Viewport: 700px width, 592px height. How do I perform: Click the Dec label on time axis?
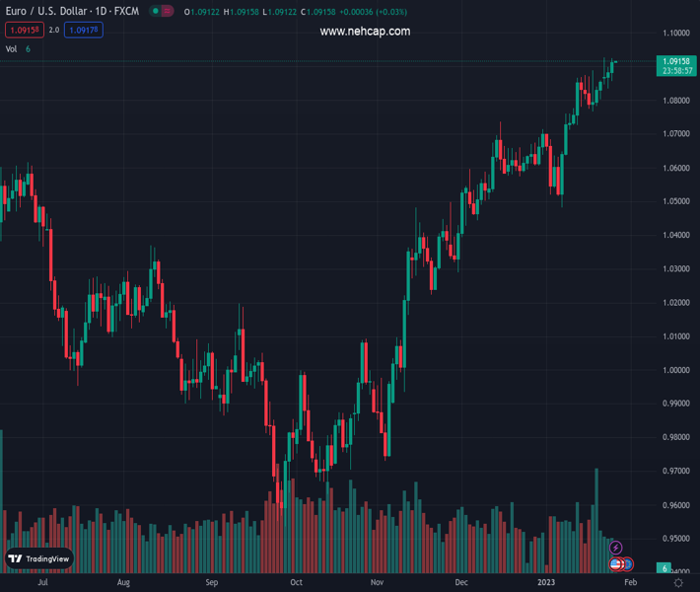click(x=462, y=583)
